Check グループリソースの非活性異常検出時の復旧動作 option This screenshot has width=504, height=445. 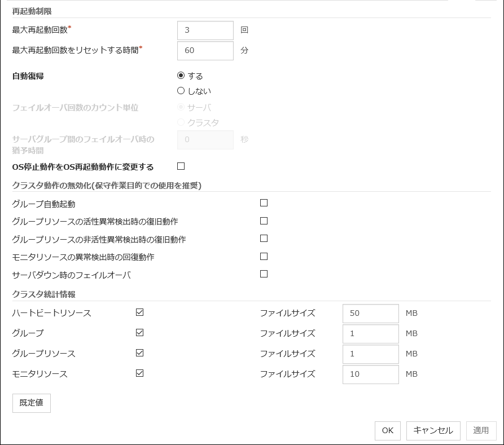(x=264, y=239)
